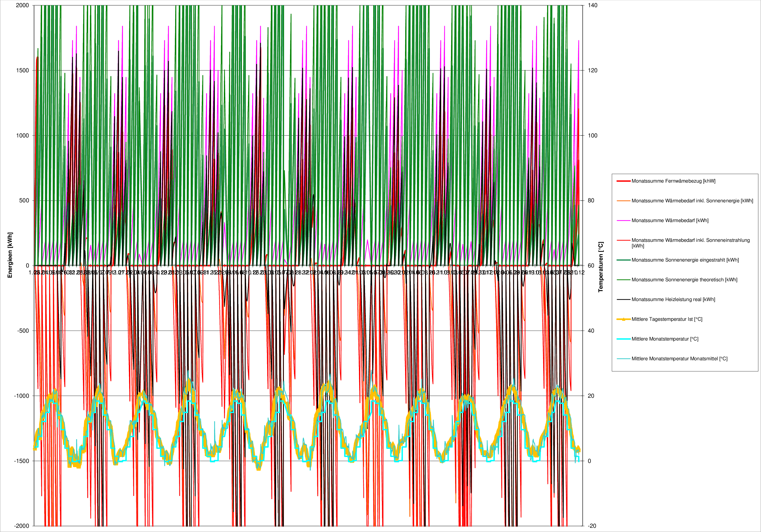
Task: Select the 'Temperaturen [°C]' right axis title
Action: point(601,267)
